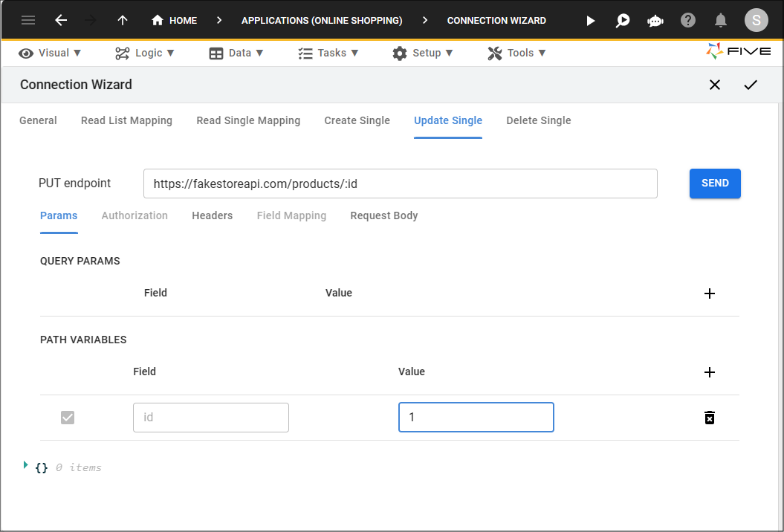
Task: Click the PATH VARIABLES heading
Action: [83, 340]
